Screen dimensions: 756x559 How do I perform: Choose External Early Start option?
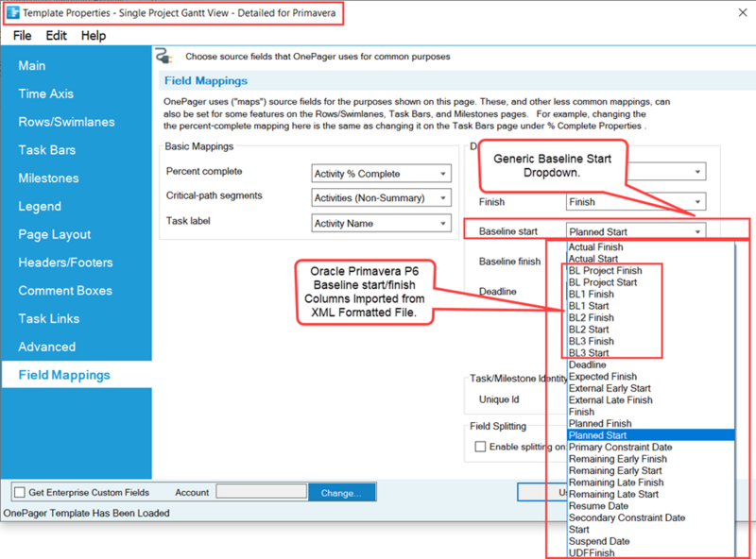tap(651, 388)
